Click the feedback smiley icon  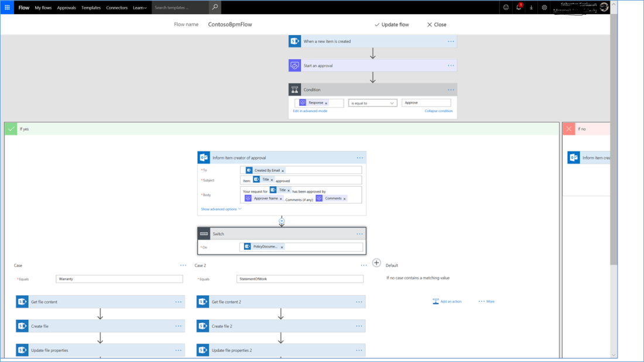point(506,8)
